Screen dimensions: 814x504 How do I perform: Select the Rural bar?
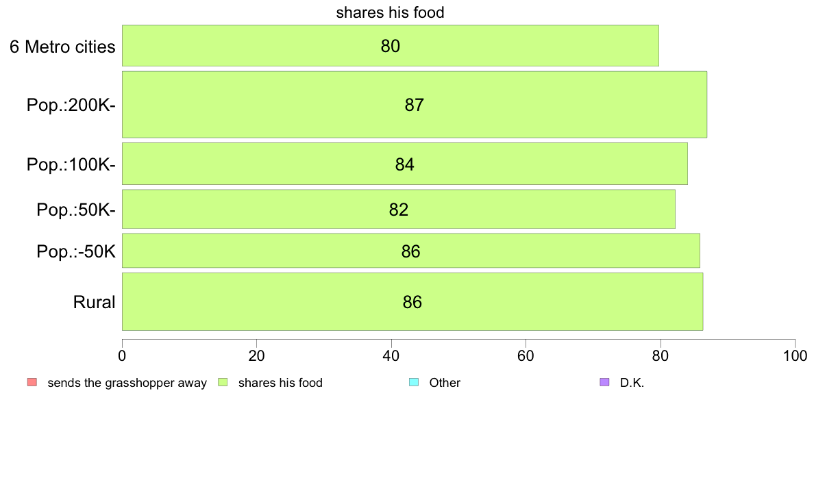[412, 301]
